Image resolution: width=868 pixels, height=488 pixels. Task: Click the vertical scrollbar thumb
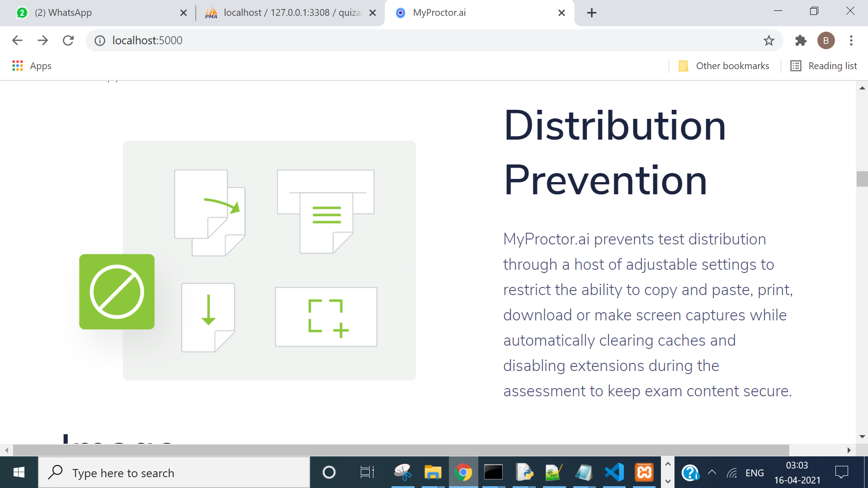862,179
